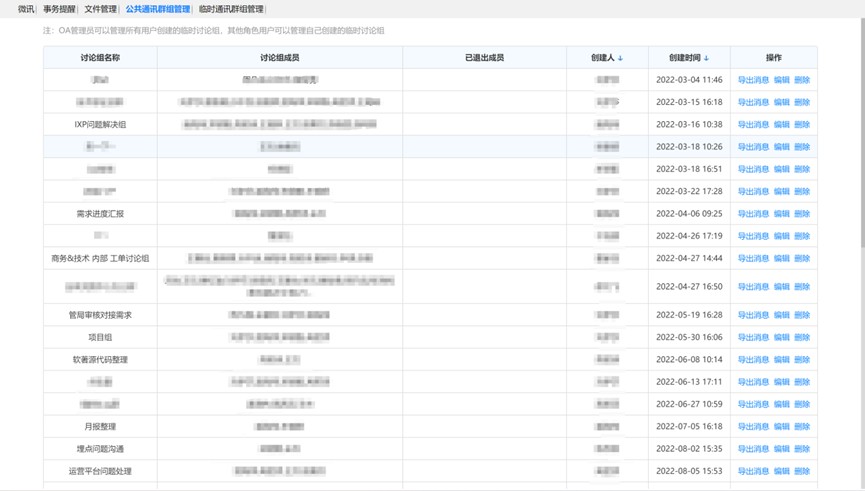Click the vertical scrollbar on the right

pyautogui.click(x=860, y=150)
